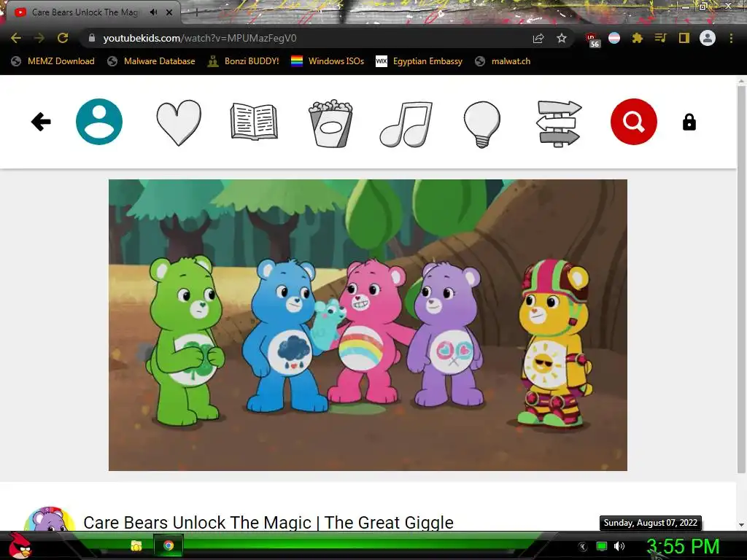Open the Bonzi BUDDY! bookmark
747x560 pixels.
(x=244, y=61)
